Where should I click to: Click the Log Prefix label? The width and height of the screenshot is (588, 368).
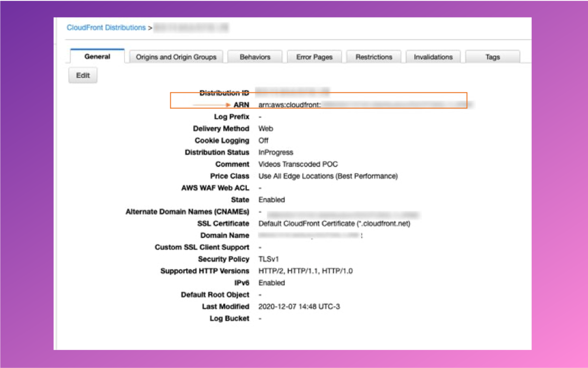point(231,117)
